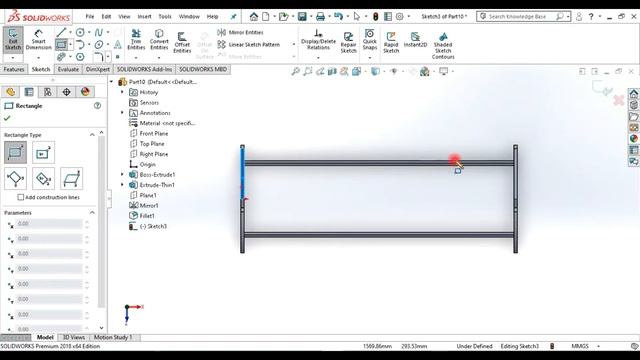This screenshot has height=360, width=640.
Task: Enable Add construction lines checkbox
Action: click(20, 197)
